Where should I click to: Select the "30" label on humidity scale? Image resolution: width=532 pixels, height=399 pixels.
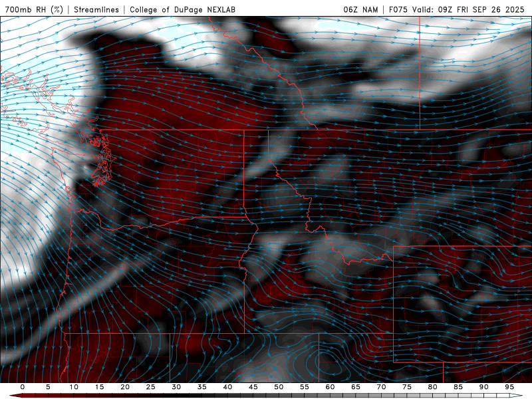(x=176, y=387)
